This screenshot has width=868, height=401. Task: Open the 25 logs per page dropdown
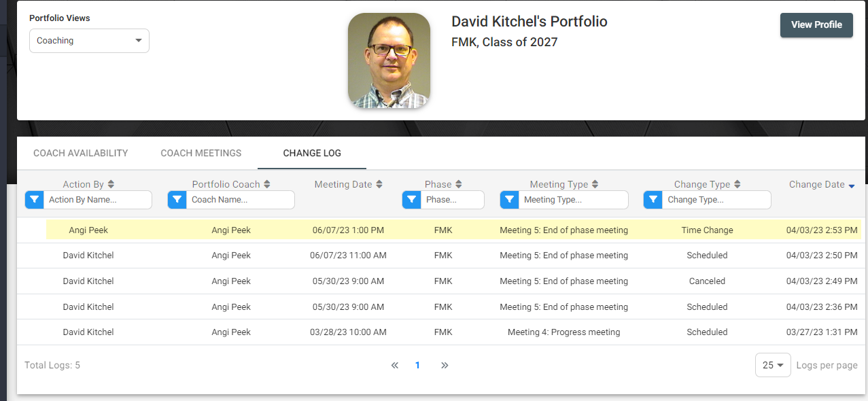point(773,365)
